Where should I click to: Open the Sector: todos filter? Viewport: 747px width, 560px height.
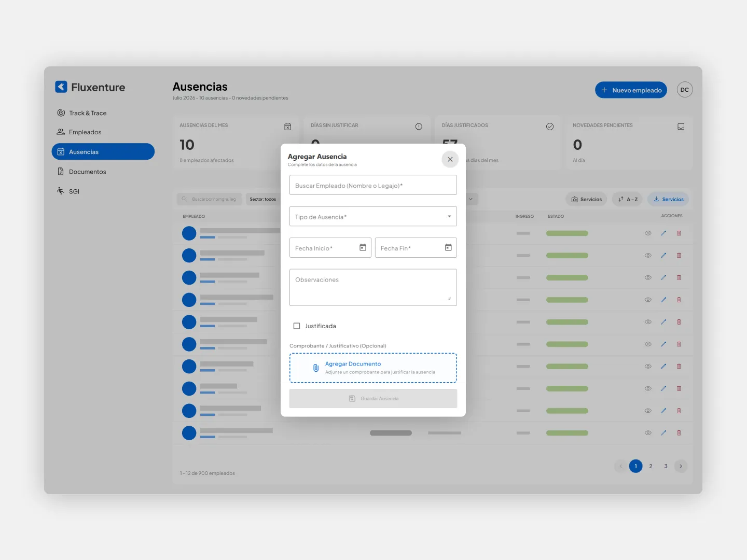(x=264, y=199)
